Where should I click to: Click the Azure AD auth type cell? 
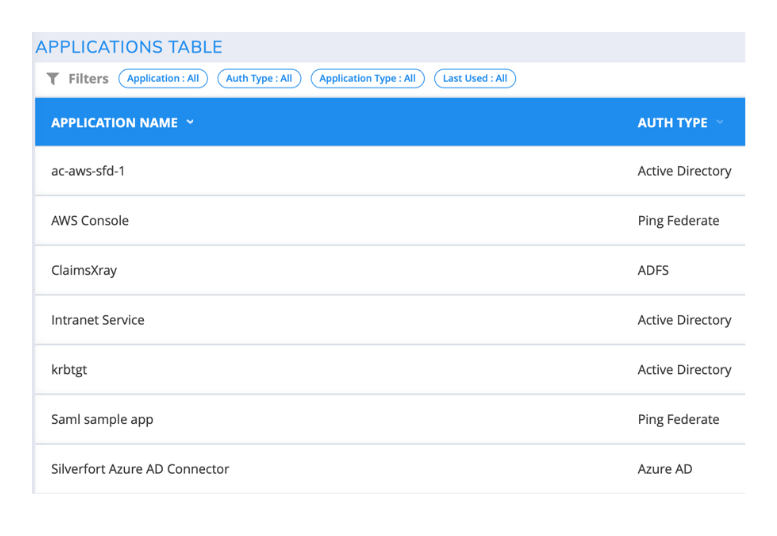(x=665, y=469)
